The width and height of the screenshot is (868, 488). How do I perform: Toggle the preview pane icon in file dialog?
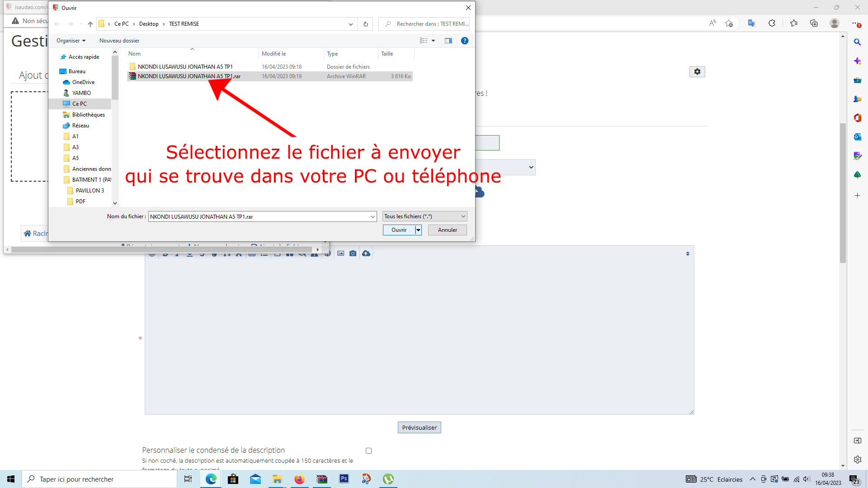click(448, 41)
